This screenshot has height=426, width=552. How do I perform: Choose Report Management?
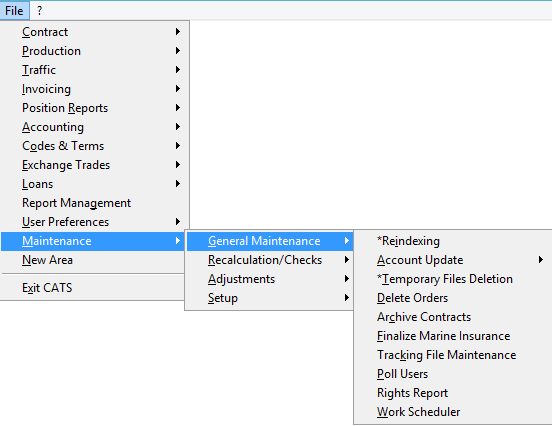pyautogui.click(x=94, y=203)
